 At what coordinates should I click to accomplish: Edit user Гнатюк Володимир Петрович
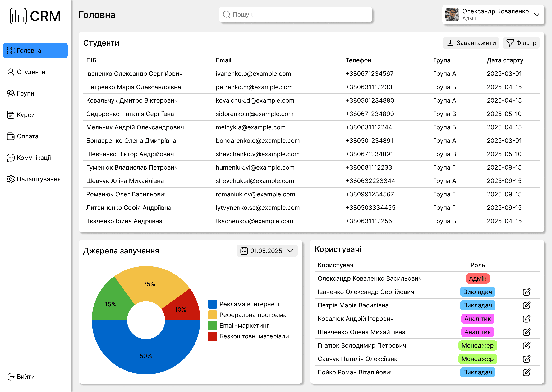click(526, 345)
